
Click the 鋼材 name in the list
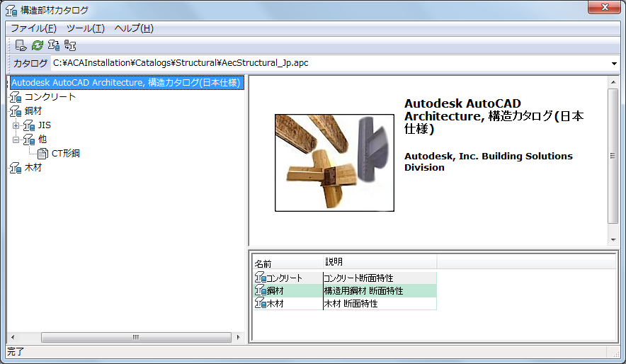[x=275, y=290]
